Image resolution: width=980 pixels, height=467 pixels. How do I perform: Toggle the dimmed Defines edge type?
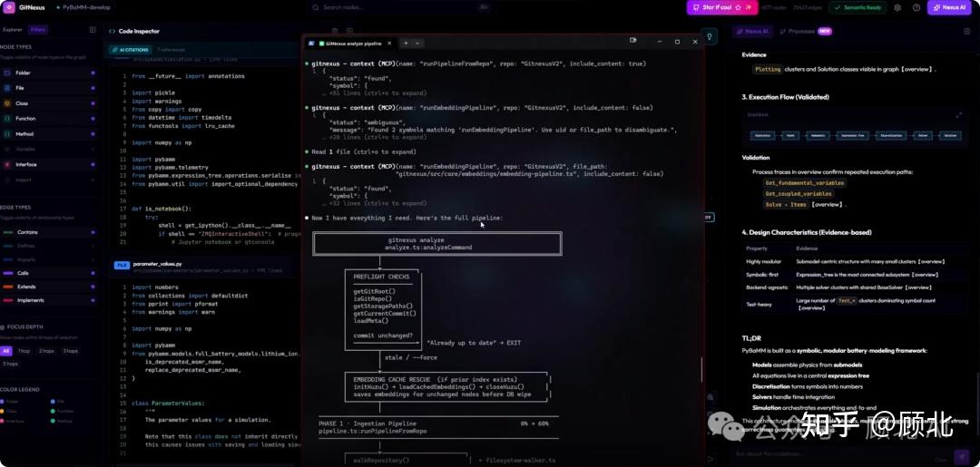pyautogui.click(x=49, y=246)
